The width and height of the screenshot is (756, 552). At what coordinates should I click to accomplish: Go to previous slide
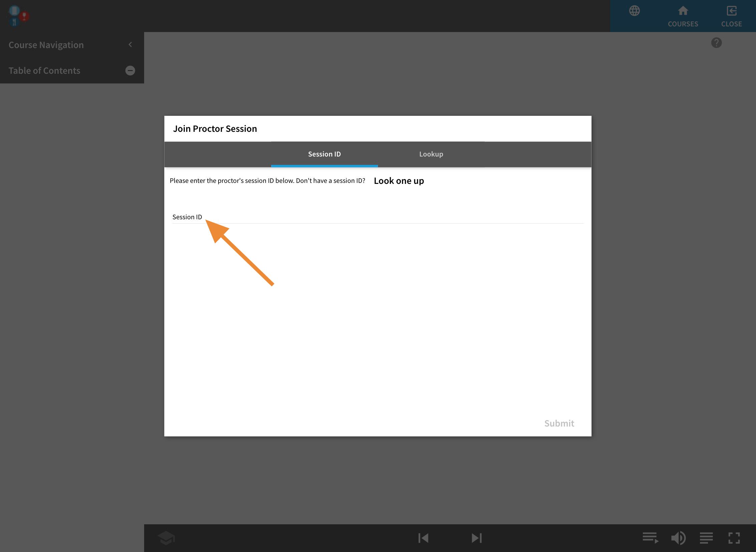(x=423, y=538)
